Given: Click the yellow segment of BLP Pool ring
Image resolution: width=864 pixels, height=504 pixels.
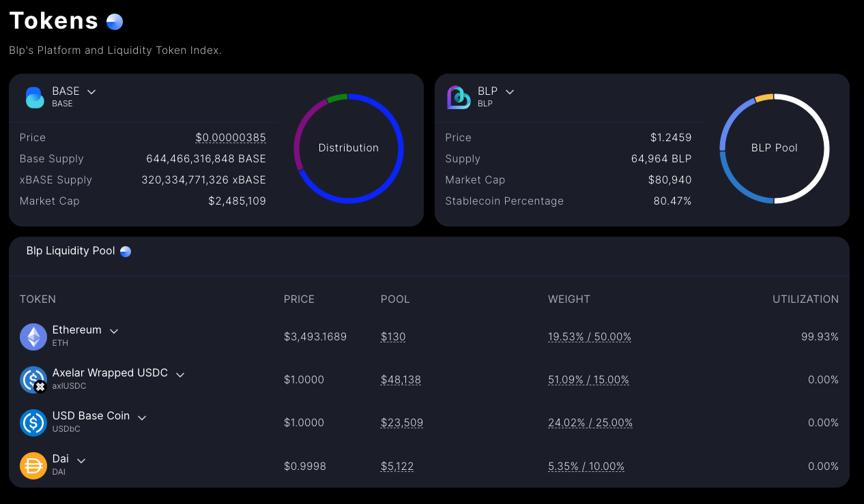Looking at the screenshot, I should pyautogui.click(x=764, y=98).
